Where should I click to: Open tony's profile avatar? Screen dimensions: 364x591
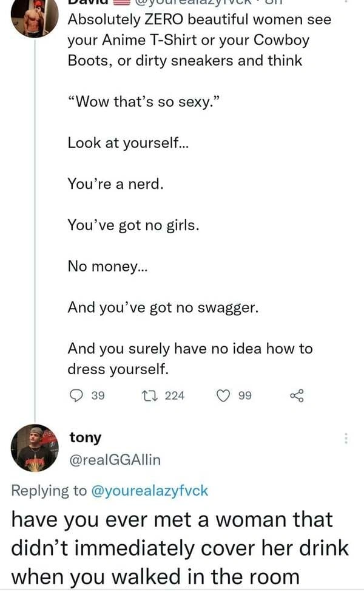(35, 448)
